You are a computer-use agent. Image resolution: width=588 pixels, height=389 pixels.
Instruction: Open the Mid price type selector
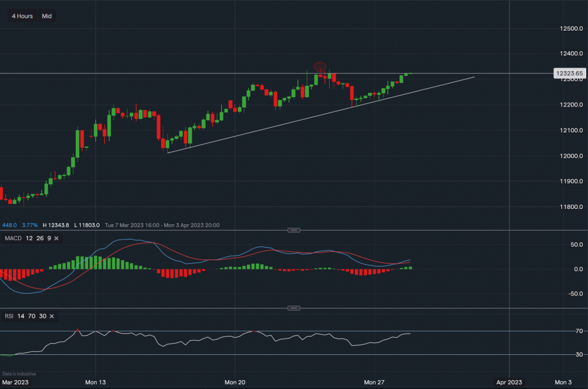click(46, 16)
